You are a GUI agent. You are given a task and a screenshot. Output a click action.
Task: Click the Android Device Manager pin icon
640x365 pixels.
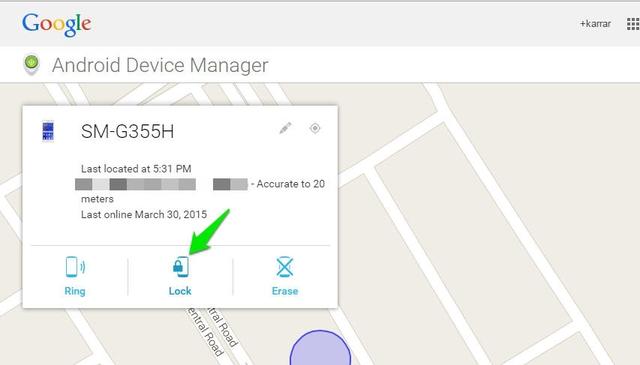[31, 65]
